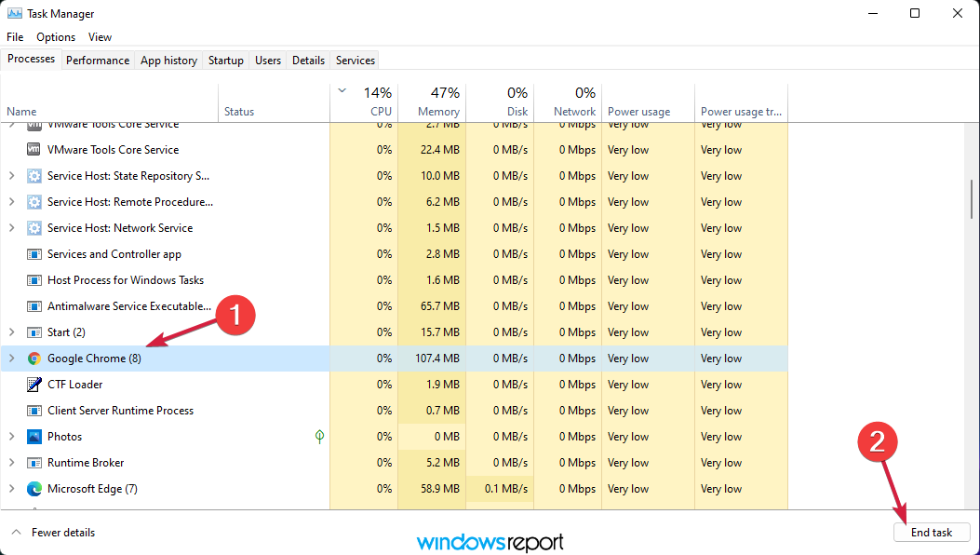The width and height of the screenshot is (980, 555).
Task: Expand the Google Chrome (8) process group
Action: (12, 359)
